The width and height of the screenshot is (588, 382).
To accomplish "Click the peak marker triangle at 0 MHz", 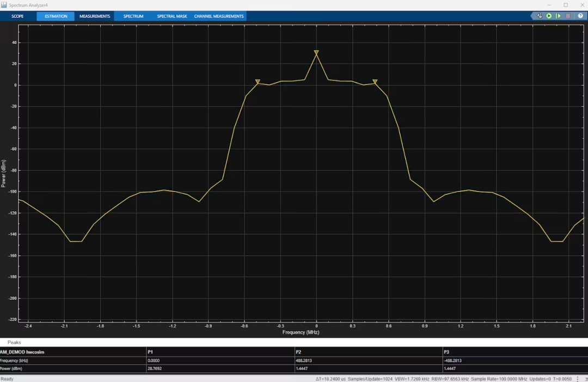I will [x=316, y=52].
